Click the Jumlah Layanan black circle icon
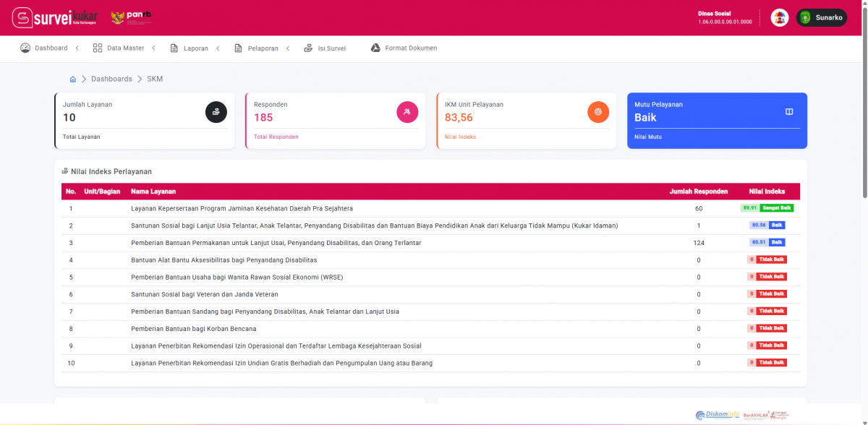The width and height of the screenshot is (868, 425). (216, 112)
